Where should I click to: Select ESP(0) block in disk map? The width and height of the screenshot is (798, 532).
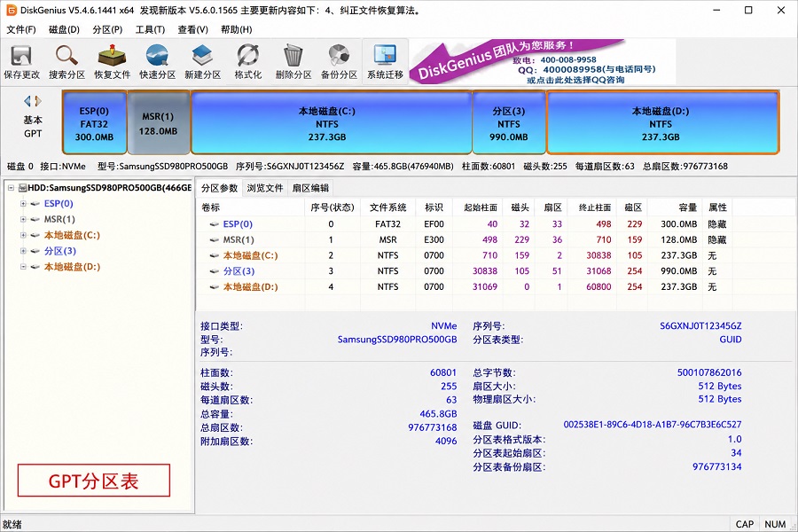point(94,122)
